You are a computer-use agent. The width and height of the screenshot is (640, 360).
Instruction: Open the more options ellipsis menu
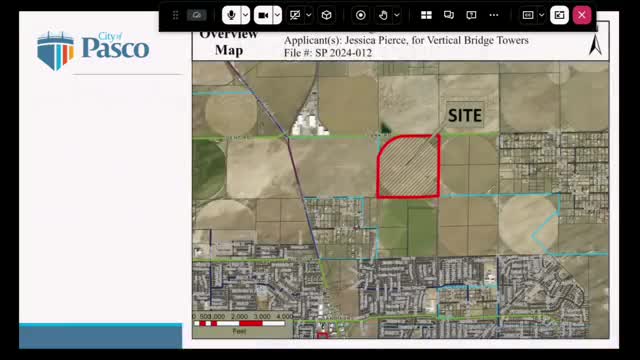pos(494,15)
